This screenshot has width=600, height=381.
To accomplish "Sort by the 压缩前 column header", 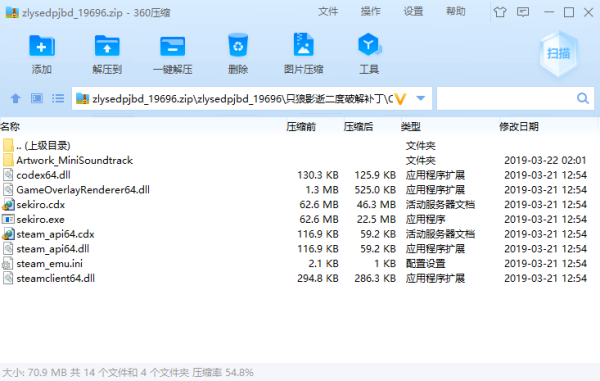I will pos(301,127).
